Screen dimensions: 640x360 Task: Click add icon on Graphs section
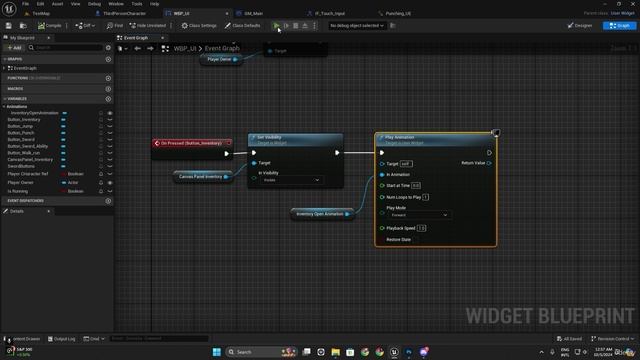[108, 59]
